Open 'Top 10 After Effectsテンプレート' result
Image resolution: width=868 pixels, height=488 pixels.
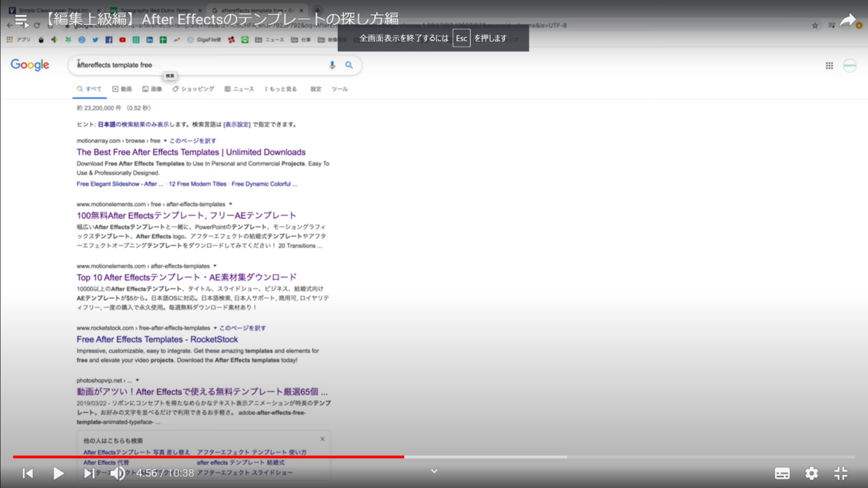tap(186, 277)
